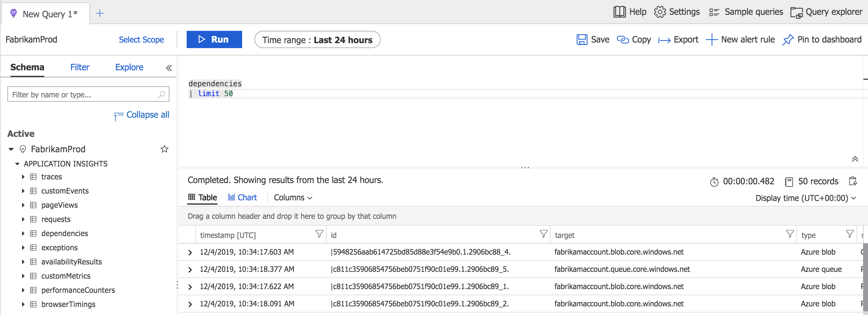Click the editor/results splitter handle dots
This screenshot has width=868, height=315.
525,167
